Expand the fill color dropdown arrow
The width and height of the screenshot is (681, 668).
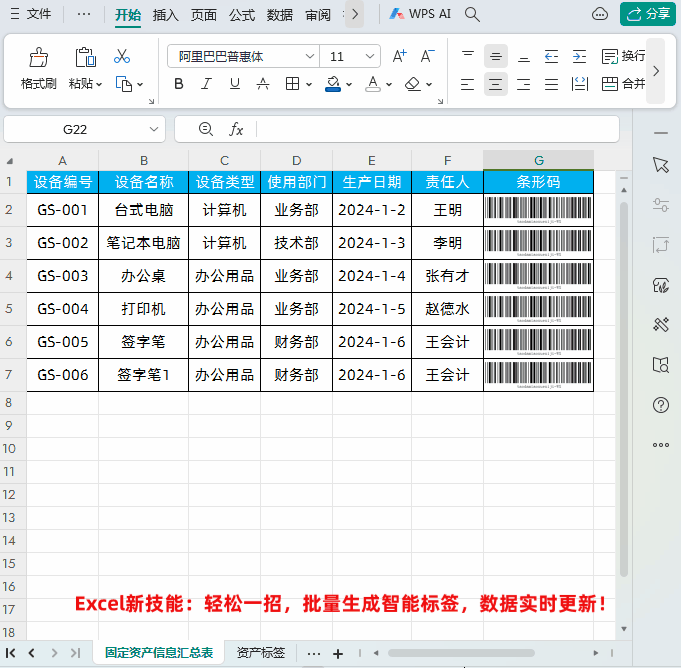pyautogui.click(x=349, y=84)
